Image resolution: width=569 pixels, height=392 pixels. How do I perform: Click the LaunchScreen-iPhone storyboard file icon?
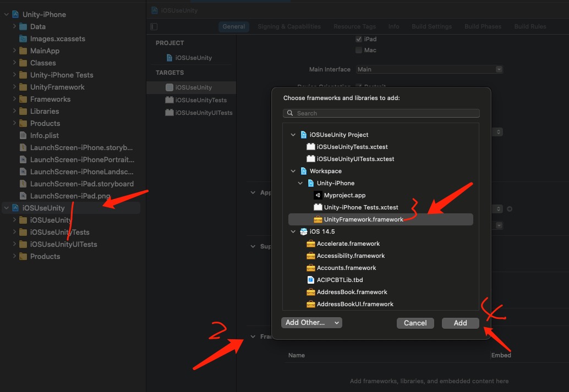23,147
